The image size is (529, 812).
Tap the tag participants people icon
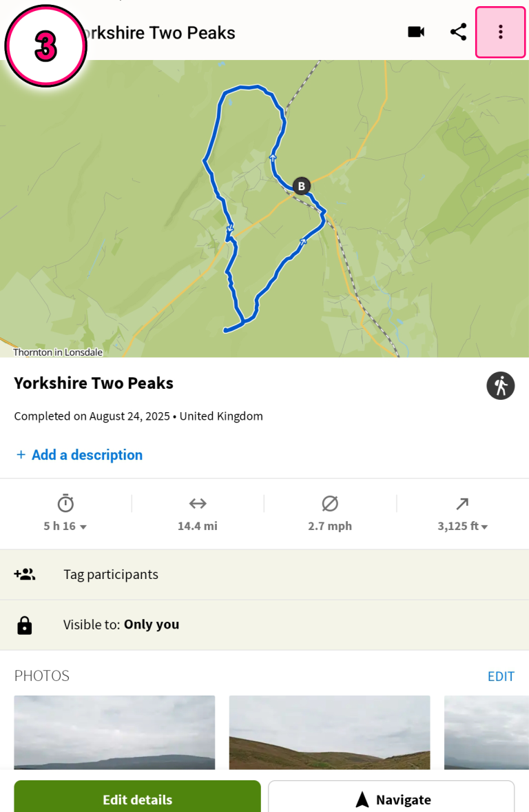[25, 574]
